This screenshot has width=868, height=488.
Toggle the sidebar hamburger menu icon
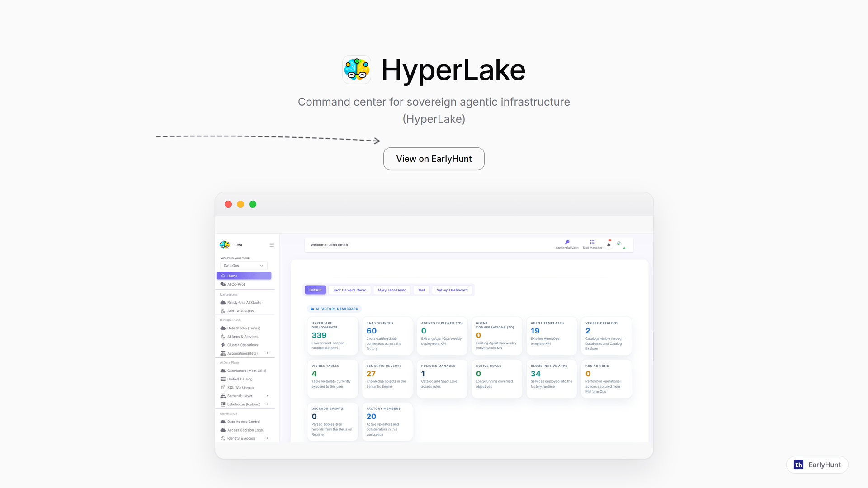tap(272, 245)
